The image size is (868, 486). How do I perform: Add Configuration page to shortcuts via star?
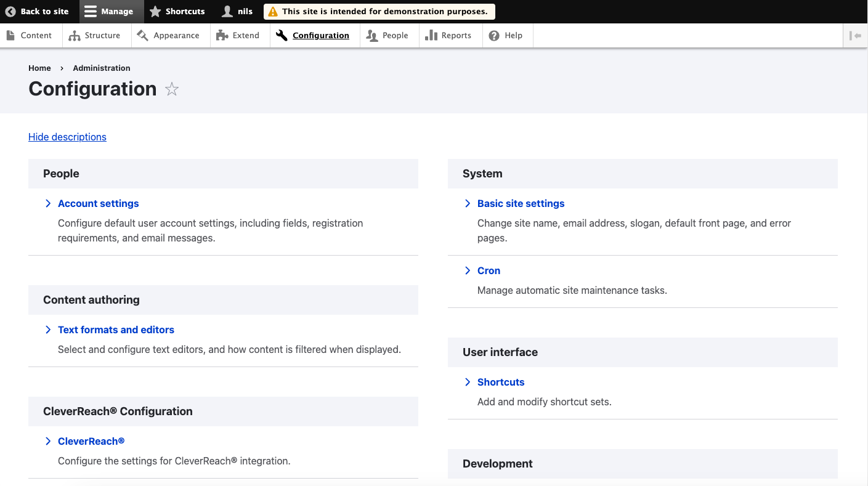(x=172, y=89)
